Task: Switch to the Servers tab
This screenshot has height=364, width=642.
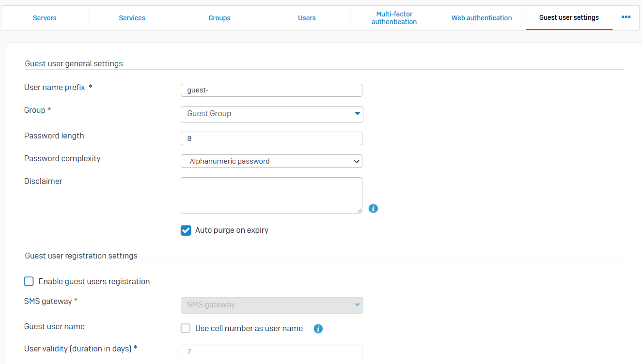Action: tap(45, 18)
